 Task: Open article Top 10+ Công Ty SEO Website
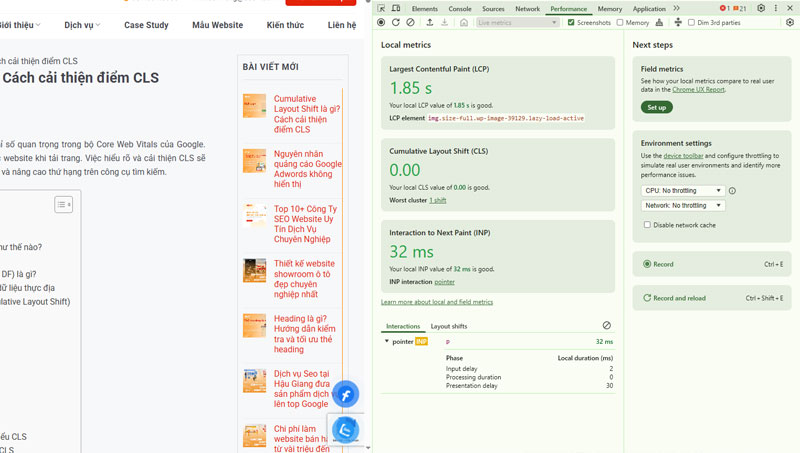tap(305, 224)
